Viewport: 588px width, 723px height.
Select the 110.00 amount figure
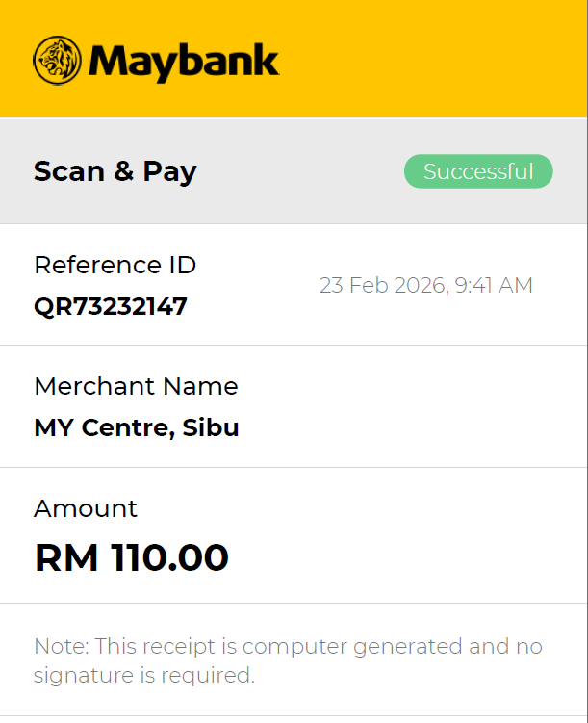[169, 557]
